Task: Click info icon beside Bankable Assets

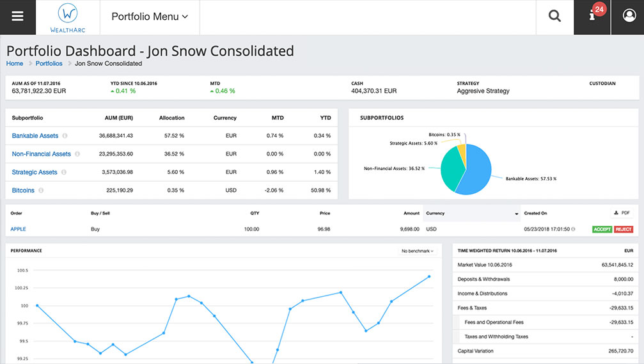Action: (65, 136)
